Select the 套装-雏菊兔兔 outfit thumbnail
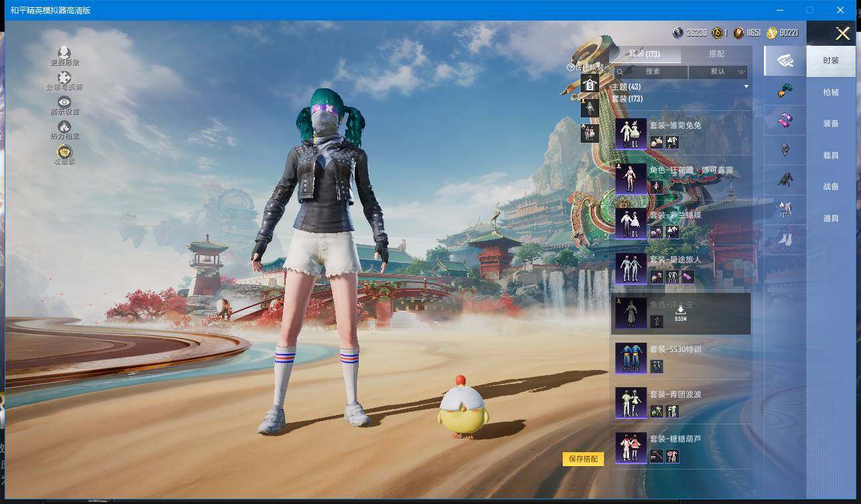This screenshot has width=861, height=504. (x=630, y=133)
